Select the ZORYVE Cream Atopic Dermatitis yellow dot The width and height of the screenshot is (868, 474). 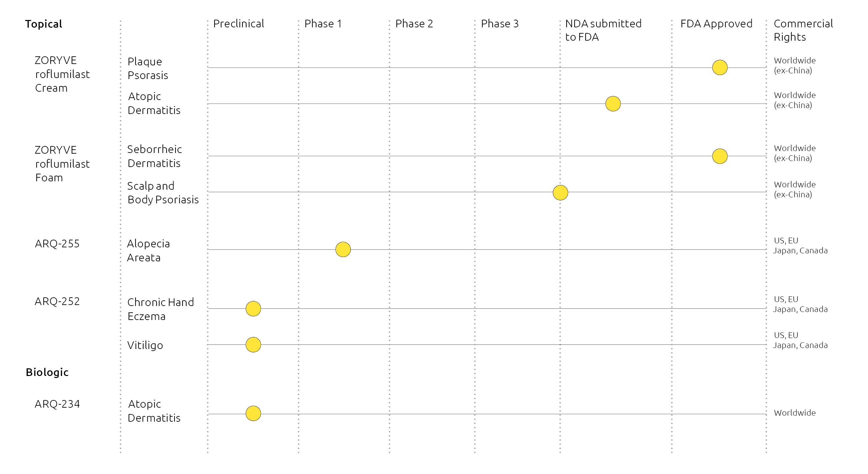coord(613,103)
